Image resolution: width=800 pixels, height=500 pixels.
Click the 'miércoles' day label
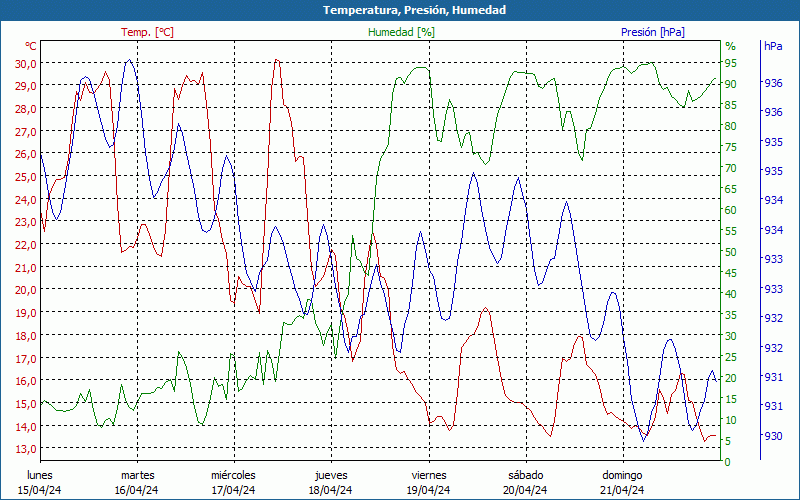coord(234,476)
